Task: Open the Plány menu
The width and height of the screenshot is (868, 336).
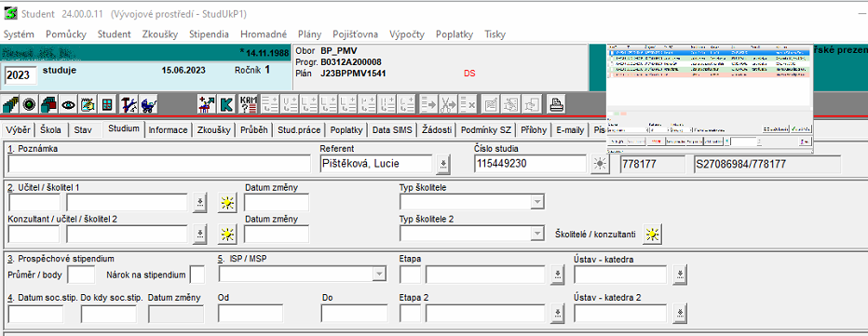Action: tap(309, 34)
